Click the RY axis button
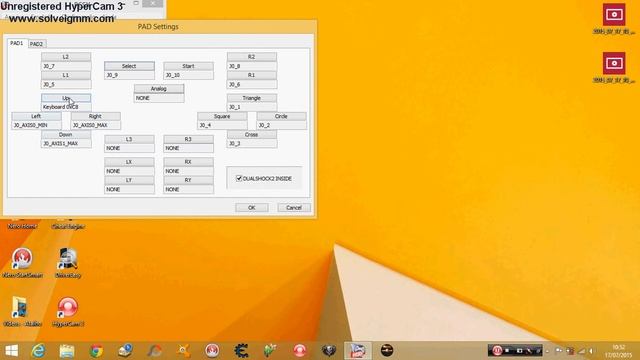640x360 pixels. click(188, 180)
